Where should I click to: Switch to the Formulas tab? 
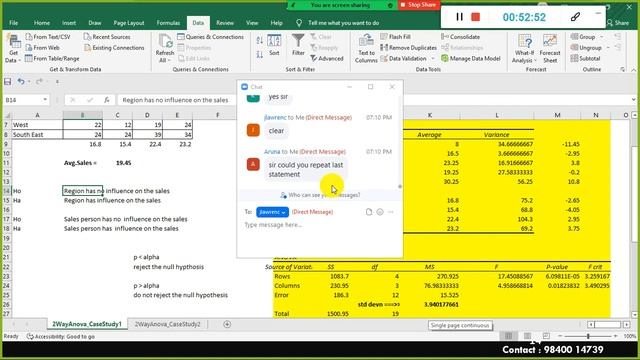[168, 23]
